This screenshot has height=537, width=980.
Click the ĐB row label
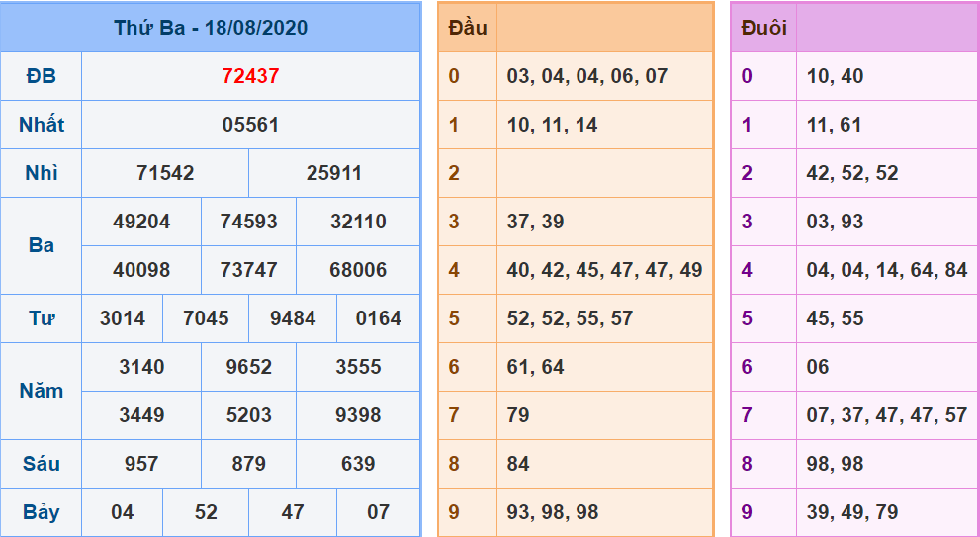click(x=42, y=76)
